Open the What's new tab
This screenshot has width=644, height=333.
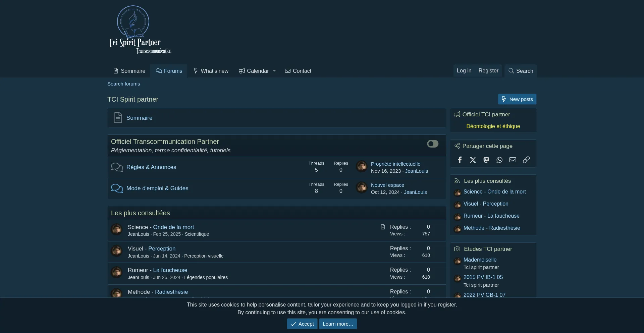(x=211, y=71)
